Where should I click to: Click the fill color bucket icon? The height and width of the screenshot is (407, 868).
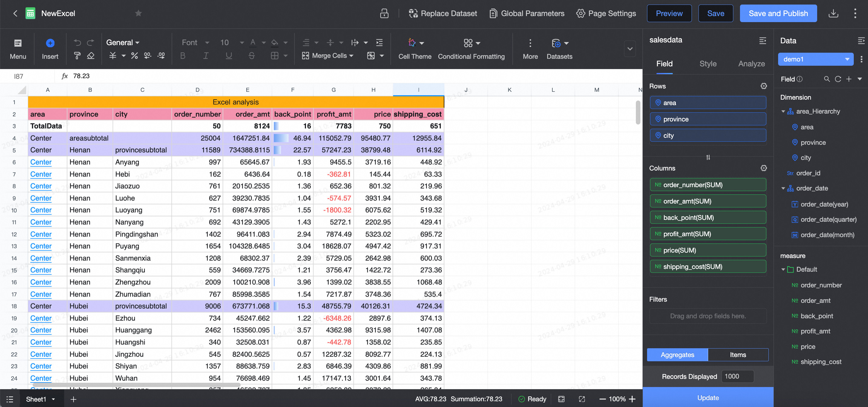(x=275, y=42)
